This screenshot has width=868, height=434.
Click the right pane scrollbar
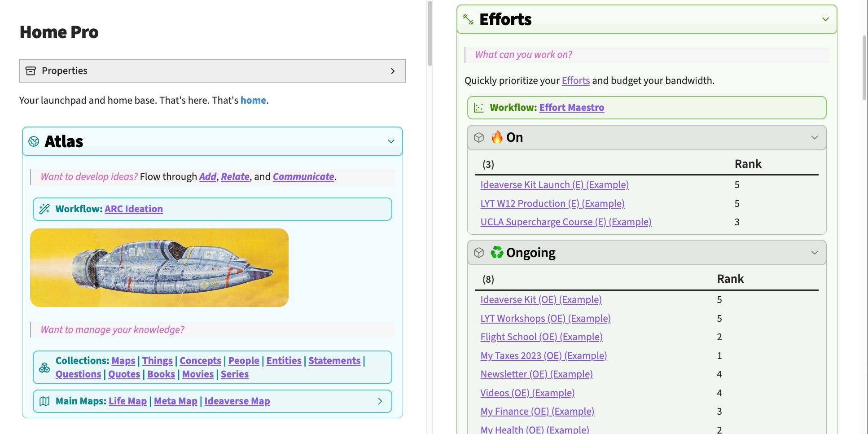pyautogui.click(x=864, y=67)
